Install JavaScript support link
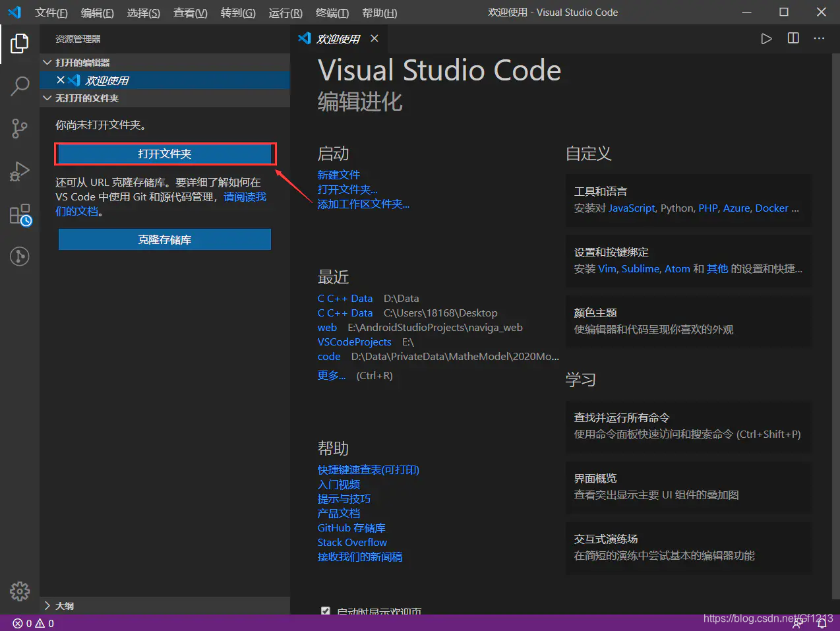Image resolution: width=840 pixels, height=631 pixels. click(x=632, y=208)
